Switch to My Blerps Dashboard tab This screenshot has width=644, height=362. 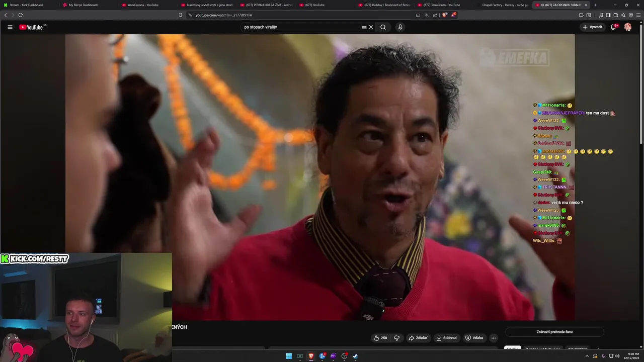[x=89, y=5]
